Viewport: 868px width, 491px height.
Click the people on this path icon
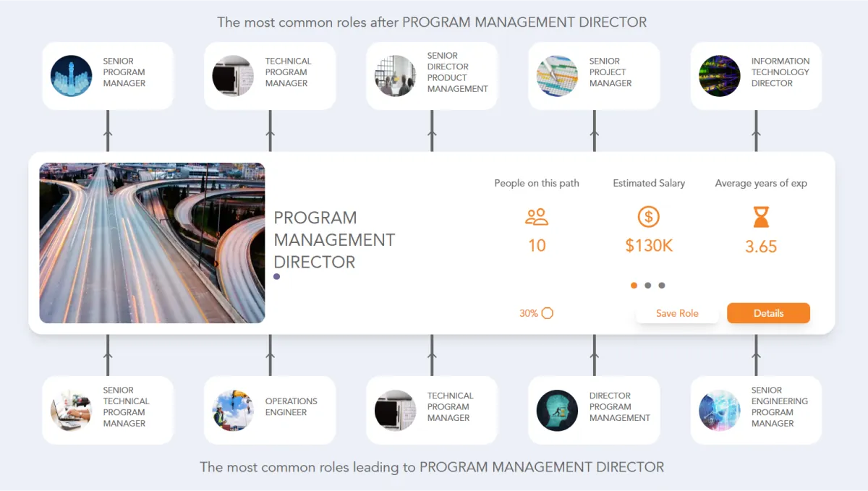[537, 217]
